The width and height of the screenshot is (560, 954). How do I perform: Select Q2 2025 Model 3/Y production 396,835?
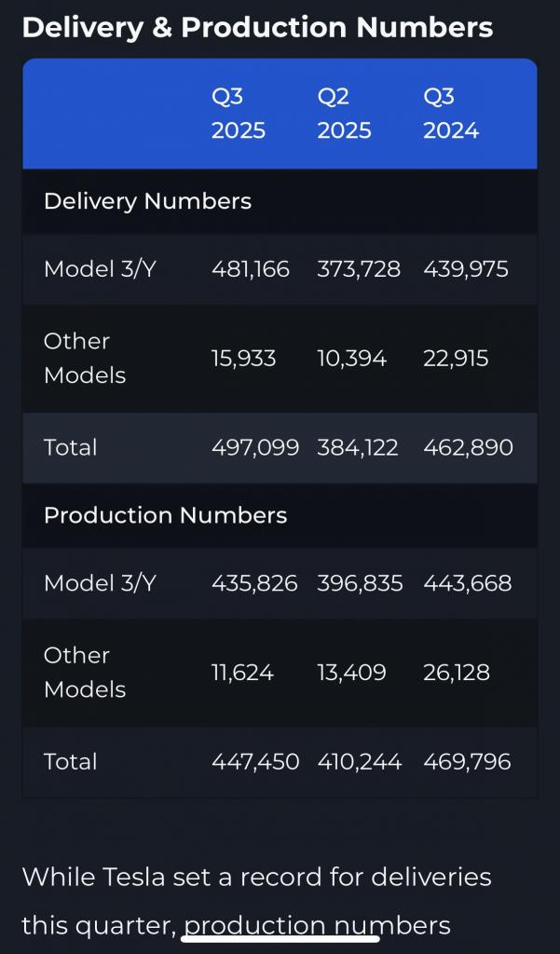click(x=360, y=583)
